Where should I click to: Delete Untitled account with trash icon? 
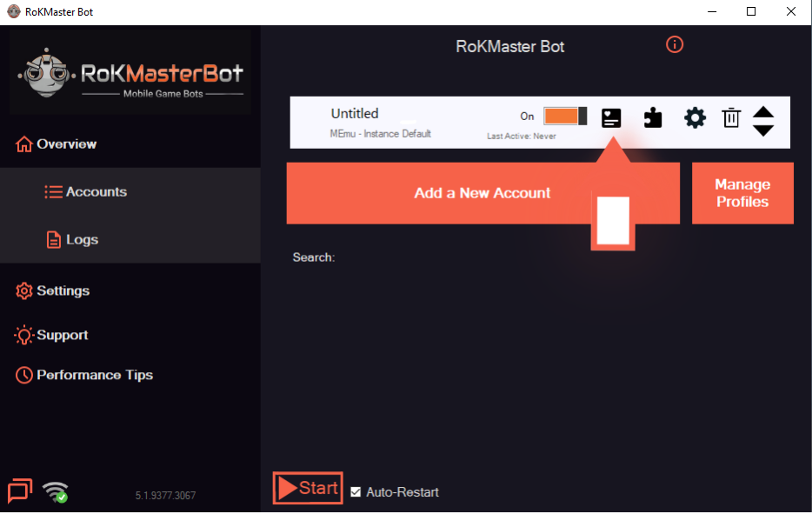[731, 117]
